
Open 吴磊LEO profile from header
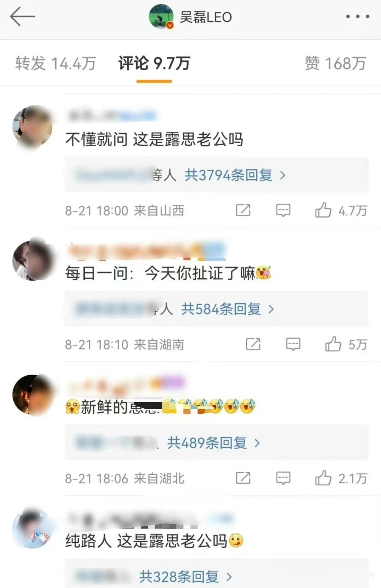pos(190,17)
